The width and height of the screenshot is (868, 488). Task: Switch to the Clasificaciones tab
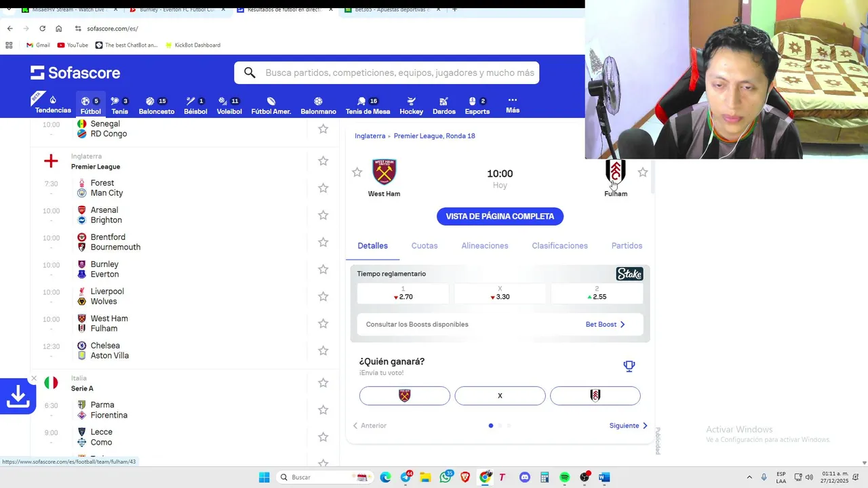(x=559, y=245)
